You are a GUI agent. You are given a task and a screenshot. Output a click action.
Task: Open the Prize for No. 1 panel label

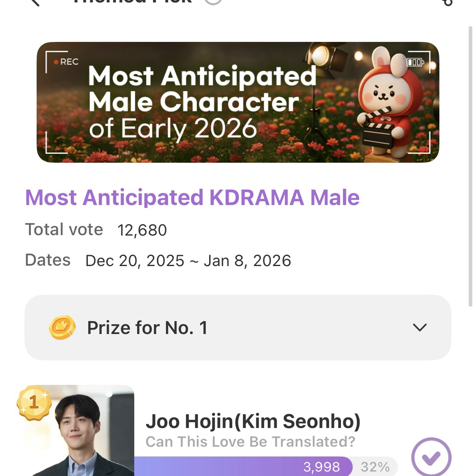point(147,328)
